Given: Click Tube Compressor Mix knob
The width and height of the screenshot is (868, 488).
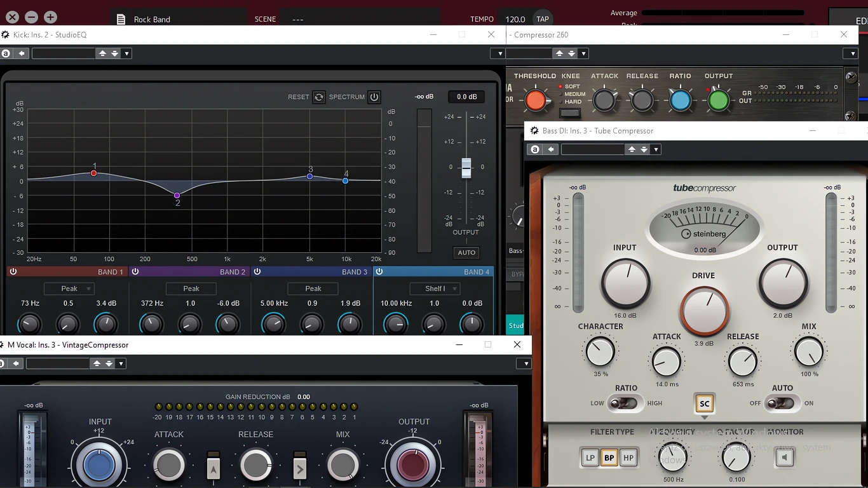Looking at the screenshot, I should (x=809, y=351).
